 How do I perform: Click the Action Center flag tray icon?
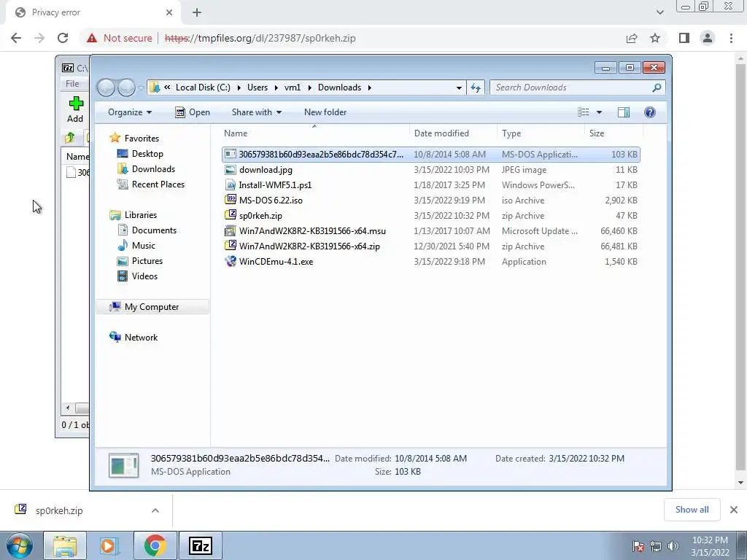(x=638, y=546)
